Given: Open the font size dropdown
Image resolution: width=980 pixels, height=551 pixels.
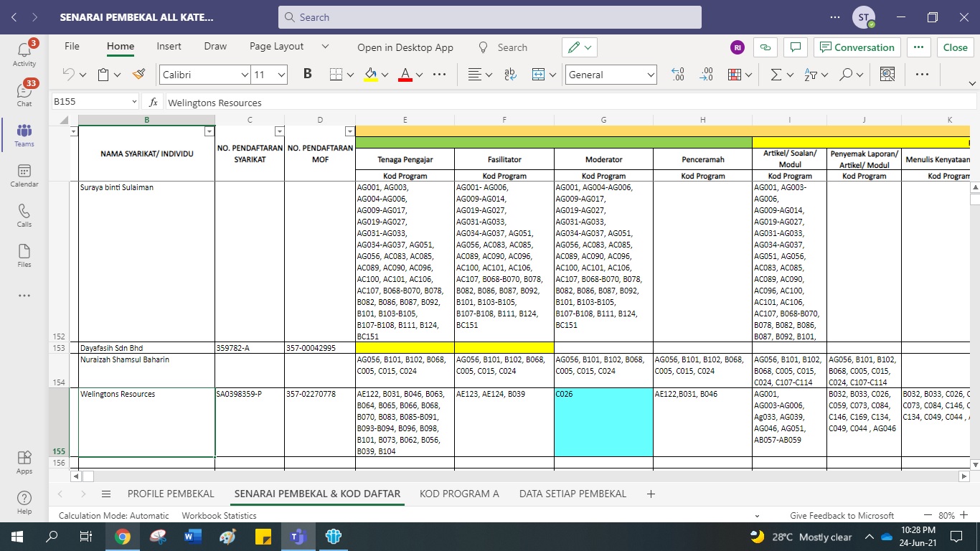Looking at the screenshot, I should click(x=281, y=75).
